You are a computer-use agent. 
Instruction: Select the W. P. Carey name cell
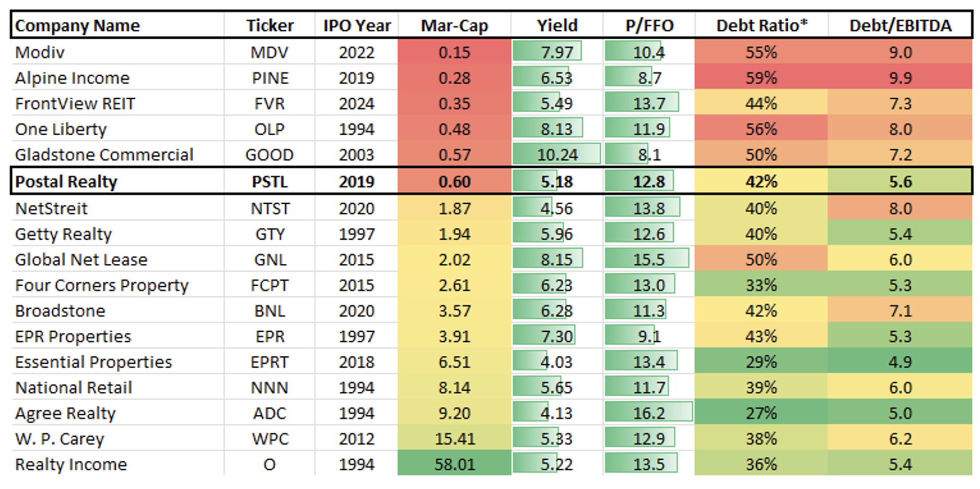pyautogui.click(x=60, y=439)
